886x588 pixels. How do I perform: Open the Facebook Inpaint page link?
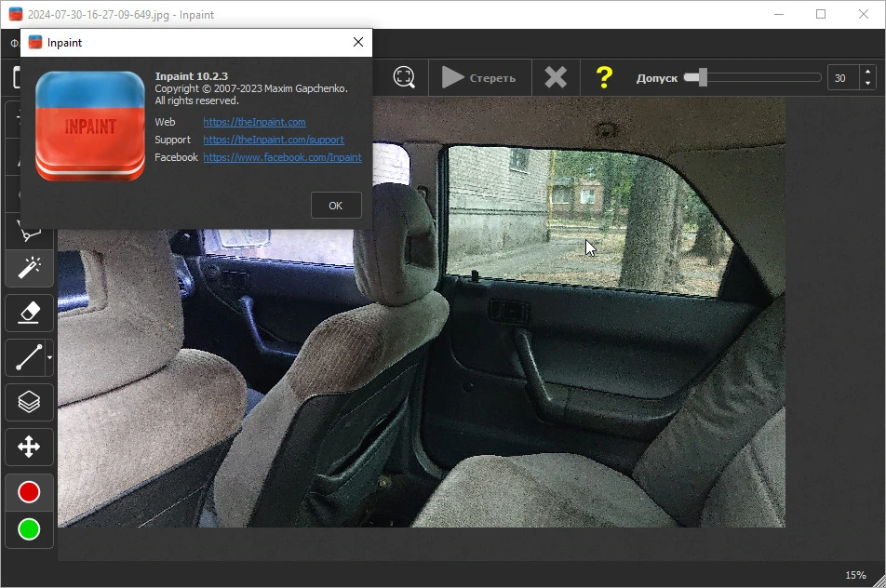(x=283, y=157)
